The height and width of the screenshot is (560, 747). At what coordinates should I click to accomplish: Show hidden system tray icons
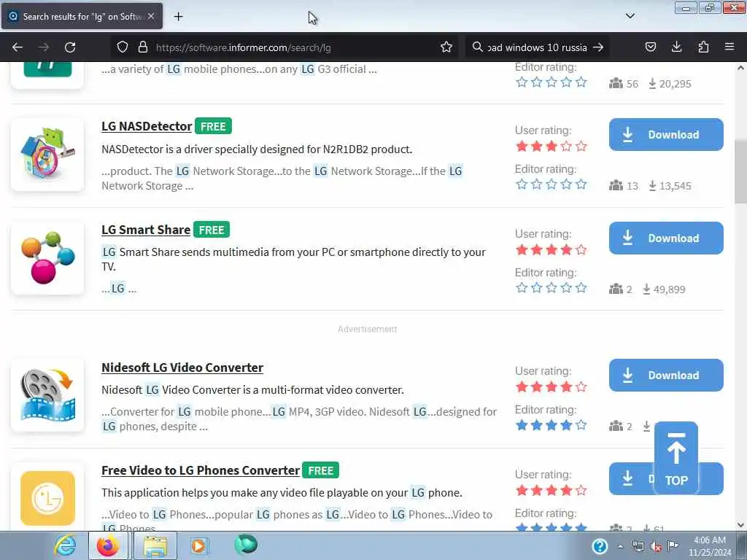(620, 547)
